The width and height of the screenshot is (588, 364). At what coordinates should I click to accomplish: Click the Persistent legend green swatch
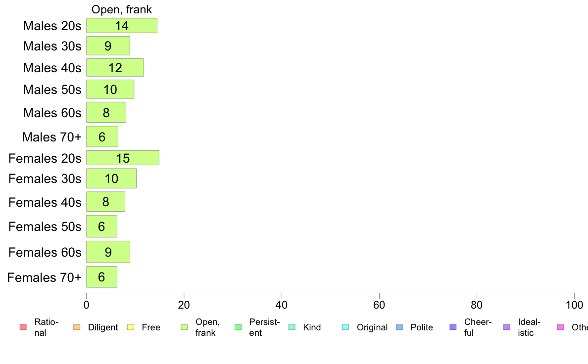point(238,327)
